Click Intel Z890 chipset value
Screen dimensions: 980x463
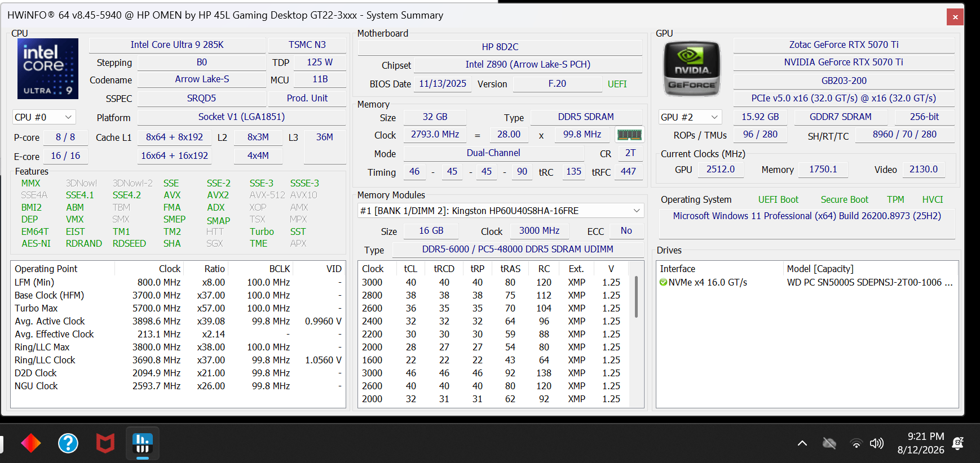(x=528, y=64)
